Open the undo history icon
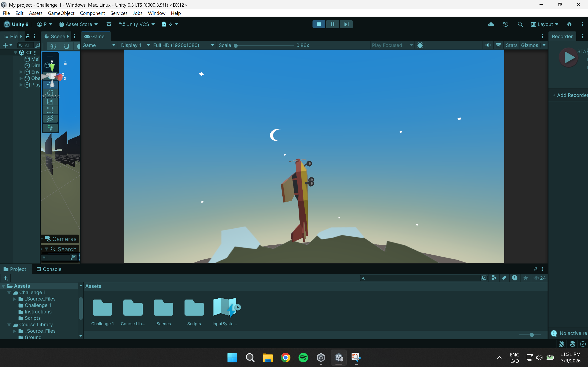The height and width of the screenshot is (367, 588). pyautogui.click(x=506, y=24)
